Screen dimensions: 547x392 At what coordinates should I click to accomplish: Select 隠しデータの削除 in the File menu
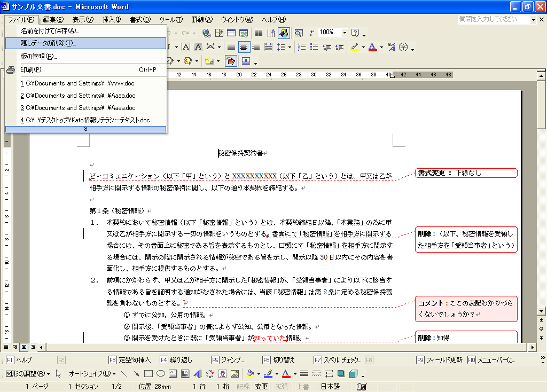(48, 43)
